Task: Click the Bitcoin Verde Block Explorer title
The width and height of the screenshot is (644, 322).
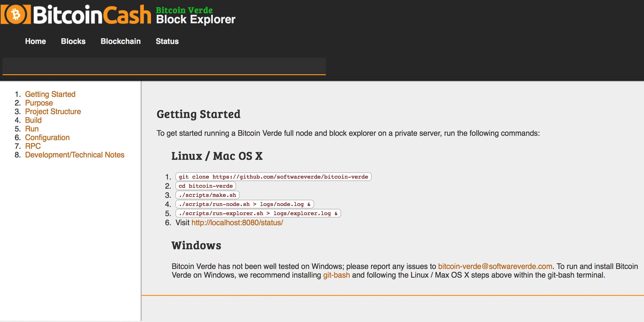Action: coord(195,15)
